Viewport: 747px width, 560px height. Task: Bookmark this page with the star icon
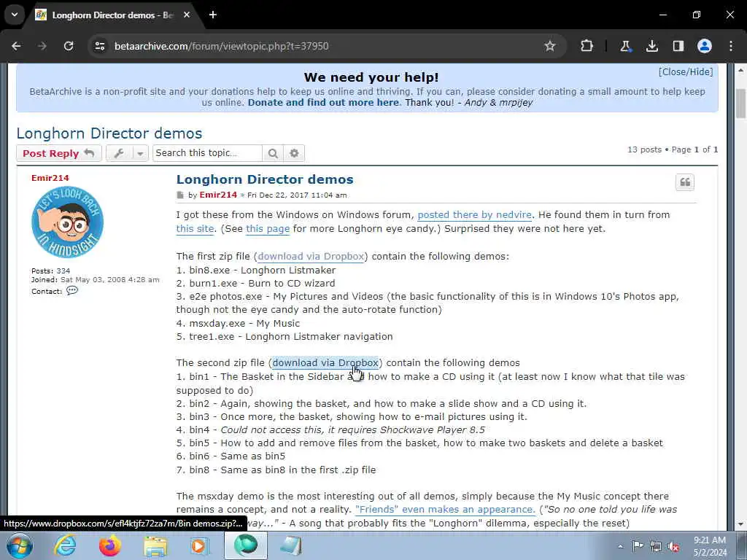point(550,46)
